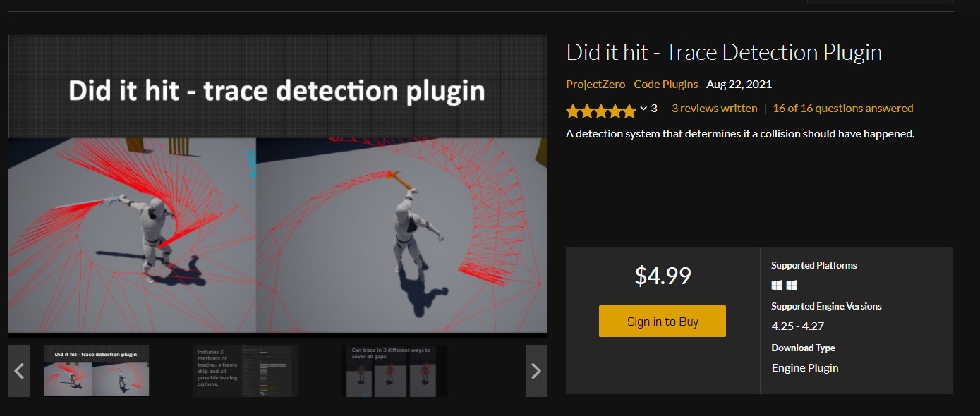Select the thumbnail about 3 tracing methods

[246, 371]
